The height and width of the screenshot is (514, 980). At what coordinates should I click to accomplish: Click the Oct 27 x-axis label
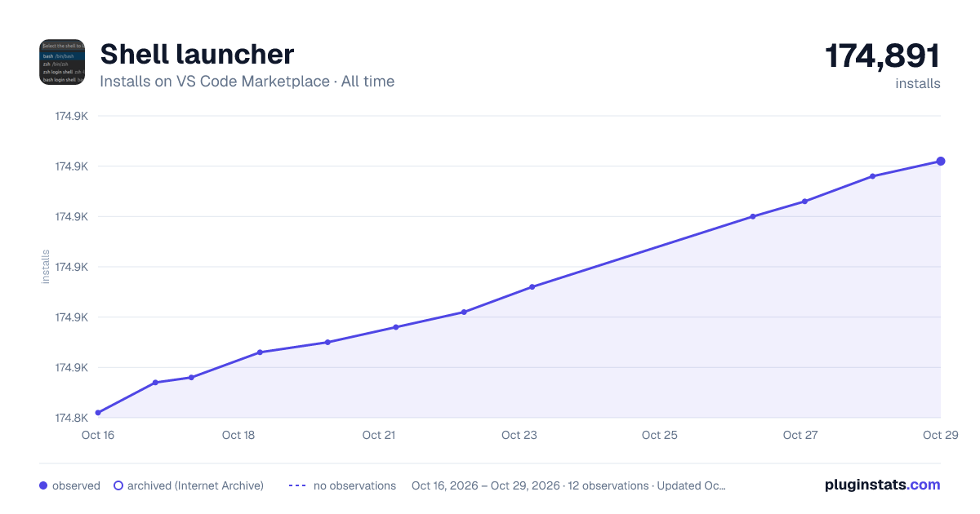click(x=800, y=435)
